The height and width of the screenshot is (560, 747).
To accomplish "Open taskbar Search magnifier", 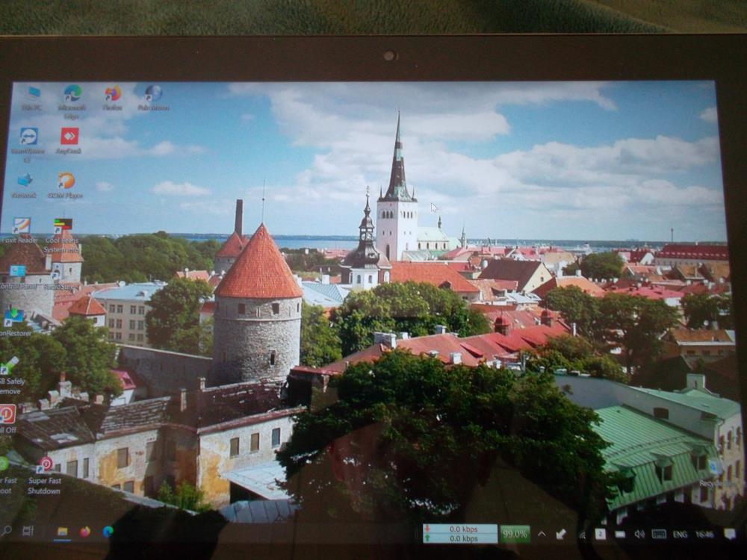I will click(7, 530).
